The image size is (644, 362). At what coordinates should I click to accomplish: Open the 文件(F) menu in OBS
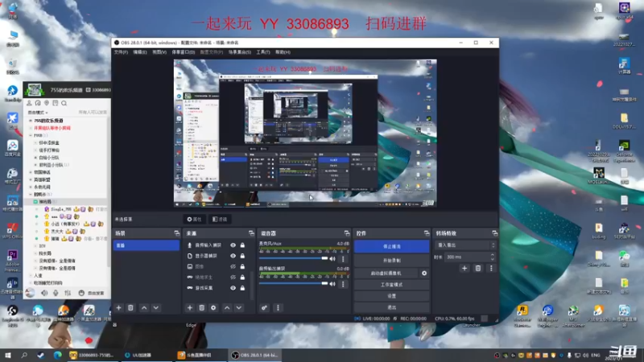click(x=121, y=52)
